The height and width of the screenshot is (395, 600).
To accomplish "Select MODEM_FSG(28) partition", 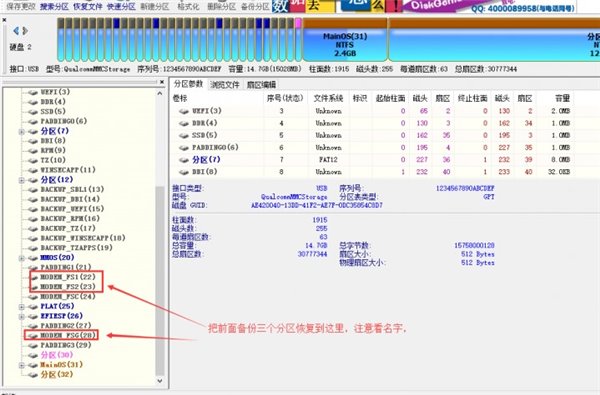I will (x=68, y=336).
